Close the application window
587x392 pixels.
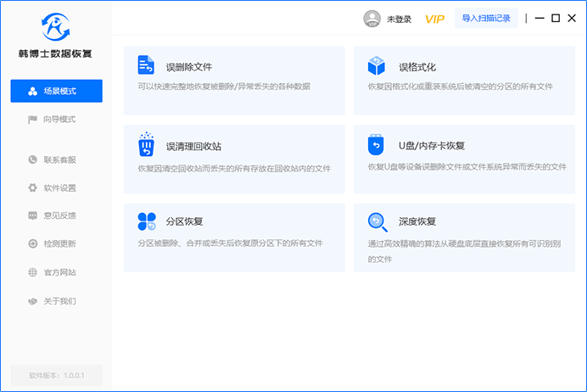[x=572, y=18]
